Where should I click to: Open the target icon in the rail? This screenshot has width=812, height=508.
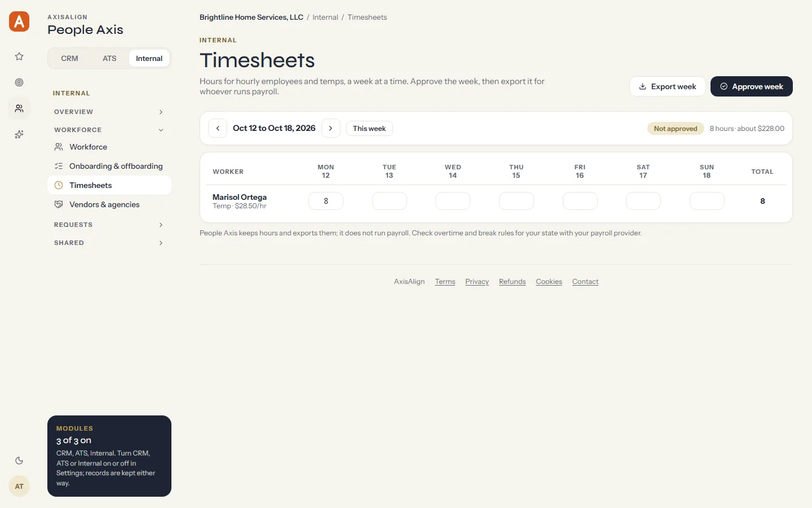coord(19,82)
